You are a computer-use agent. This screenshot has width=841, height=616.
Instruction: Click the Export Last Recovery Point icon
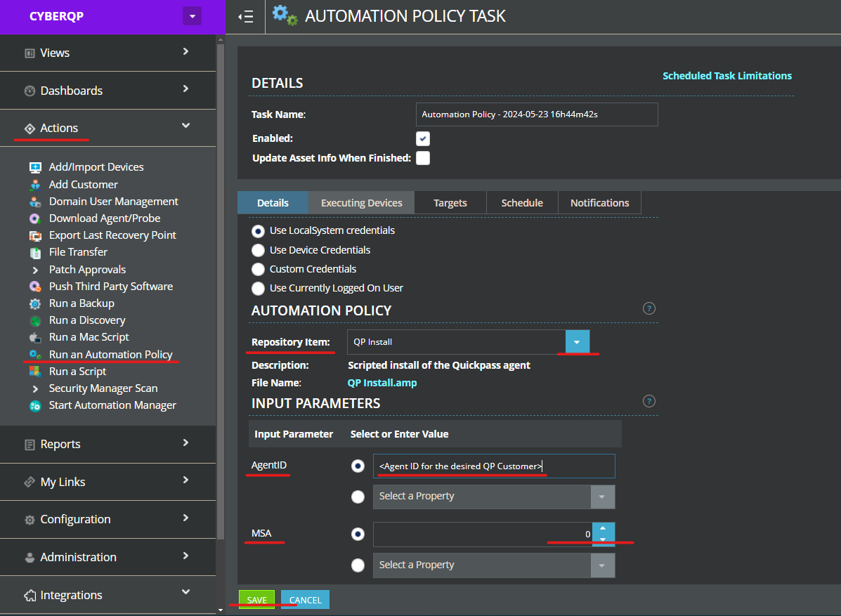pos(35,236)
